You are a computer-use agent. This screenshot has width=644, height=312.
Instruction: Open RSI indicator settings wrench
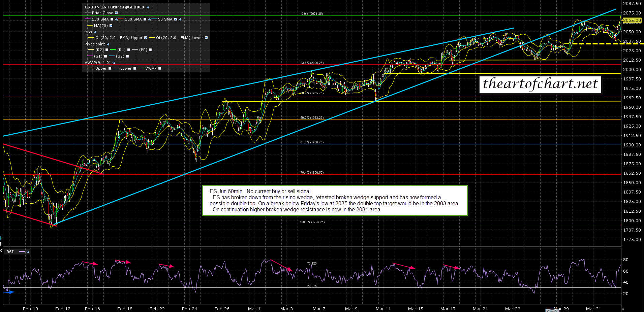pyautogui.click(x=28, y=252)
